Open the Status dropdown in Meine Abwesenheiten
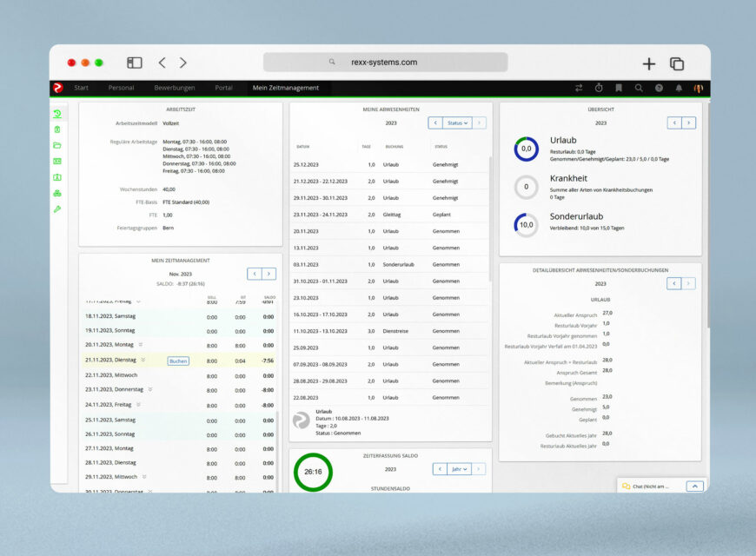The image size is (756, 556). pyautogui.click(x=457, y=123)
